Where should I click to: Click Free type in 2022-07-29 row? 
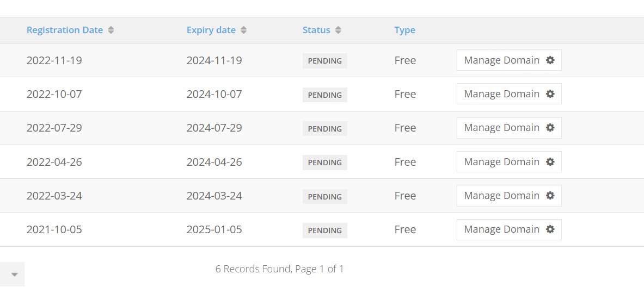(x=406, y=128)
